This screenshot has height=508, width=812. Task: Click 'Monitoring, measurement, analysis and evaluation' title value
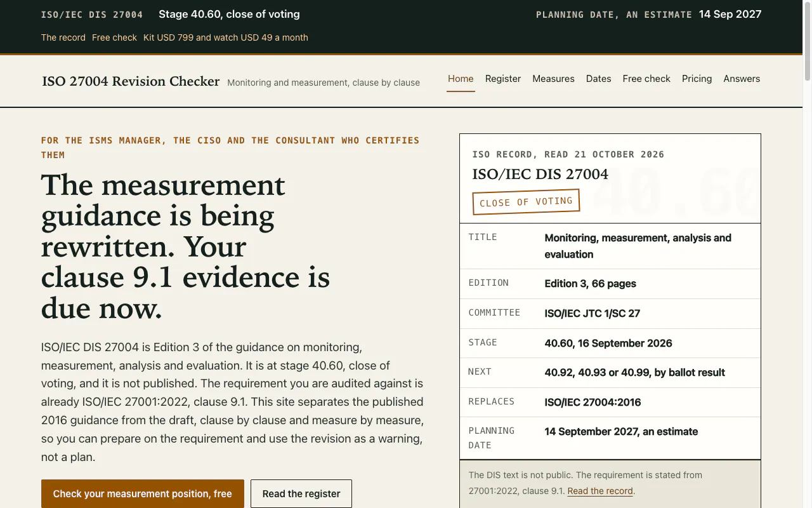(x=638, y=246)
